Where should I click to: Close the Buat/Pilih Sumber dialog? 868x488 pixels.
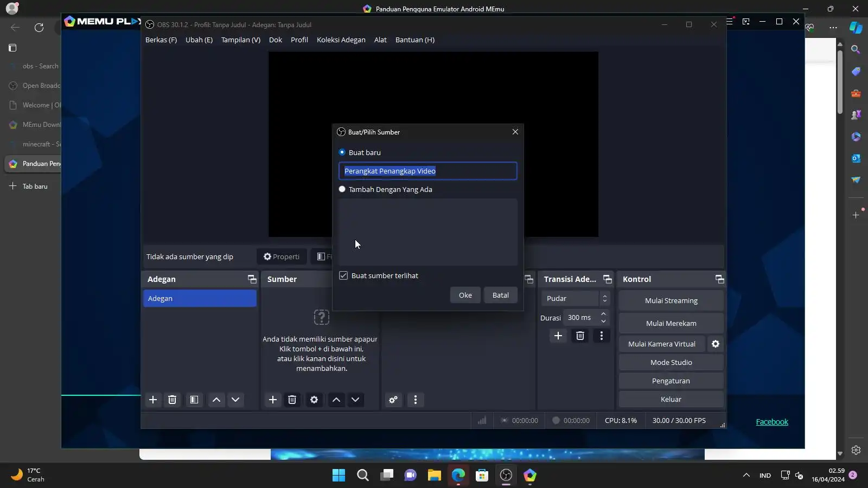[x=515, y=132]
